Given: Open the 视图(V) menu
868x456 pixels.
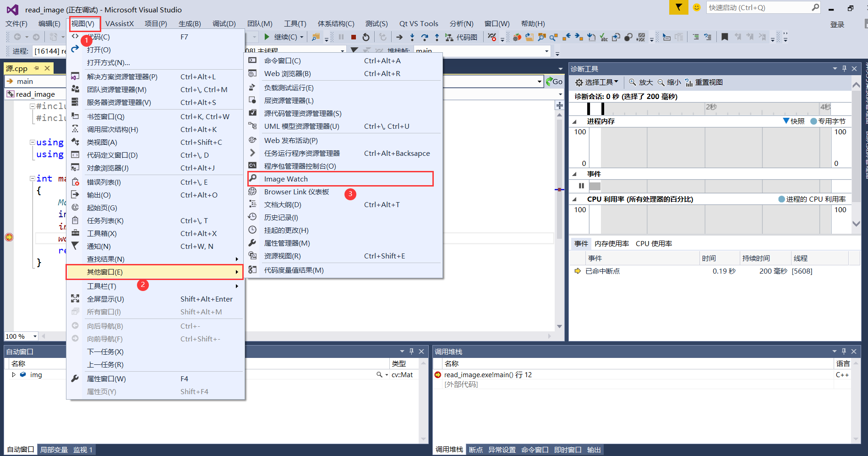Looking at the screenshot, I should point(82,24).
